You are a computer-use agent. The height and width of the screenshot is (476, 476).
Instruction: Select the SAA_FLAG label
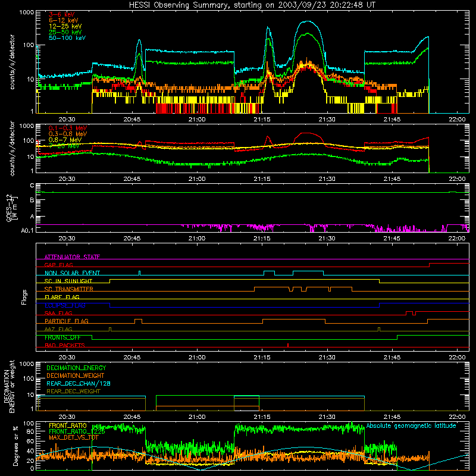(x=58, y=313)
